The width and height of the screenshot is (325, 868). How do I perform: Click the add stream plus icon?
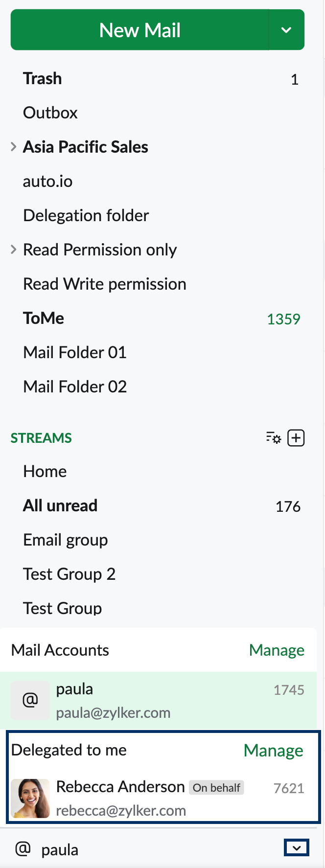(296, 438)
